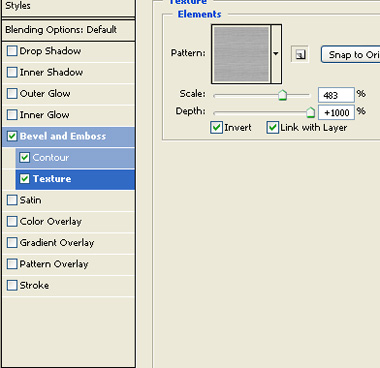
Task: Enable the Satin checkbox
Action: [x=12, y=200]
